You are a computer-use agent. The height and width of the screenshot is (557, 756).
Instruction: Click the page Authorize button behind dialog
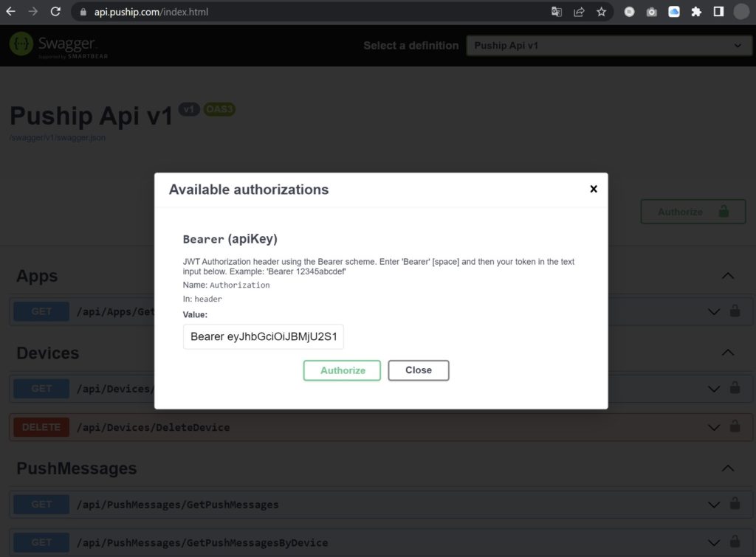pos(693,212)
